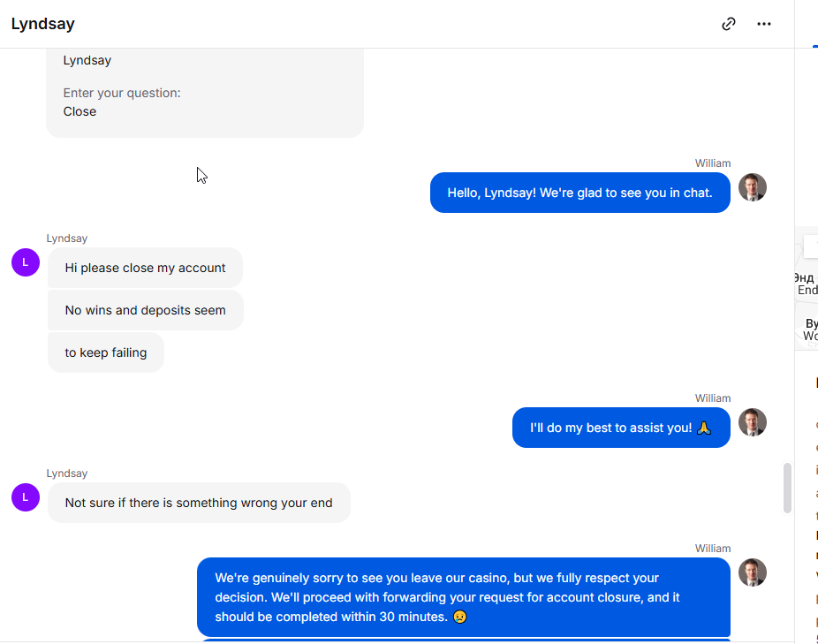The height and width of the screenshot is (644, 818).
Task: Click the 'to keep failing' message bubble
Action: pos(106,352)
